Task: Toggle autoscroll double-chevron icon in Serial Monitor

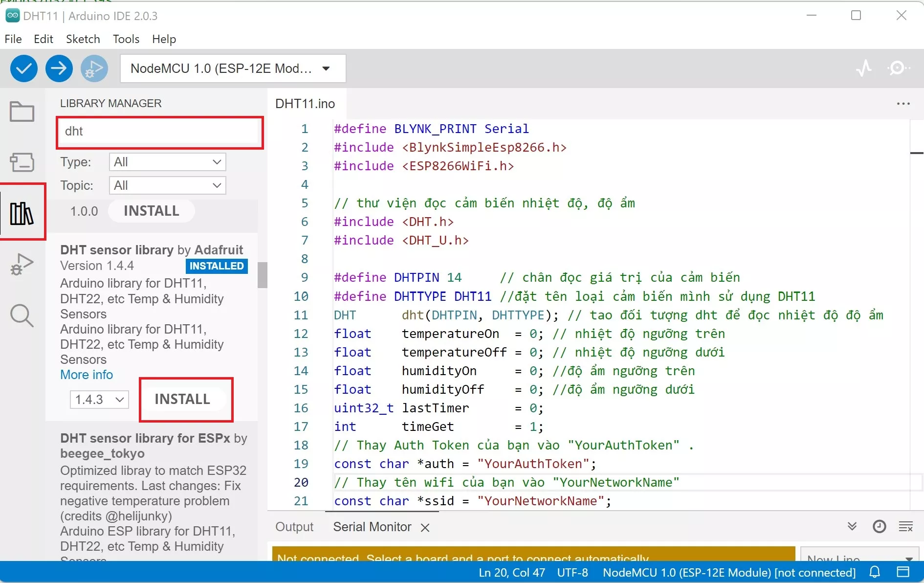Action: (x=852, y=526)
